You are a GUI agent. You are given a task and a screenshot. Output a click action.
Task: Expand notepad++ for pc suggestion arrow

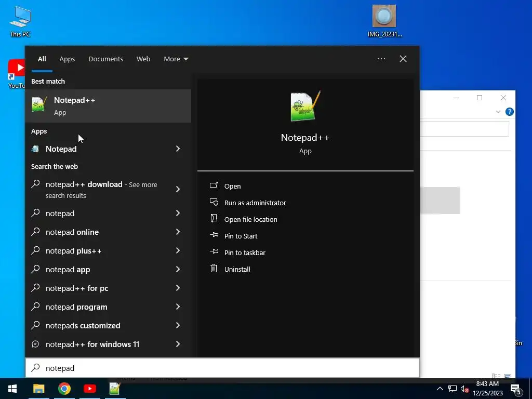pos(178,288)
